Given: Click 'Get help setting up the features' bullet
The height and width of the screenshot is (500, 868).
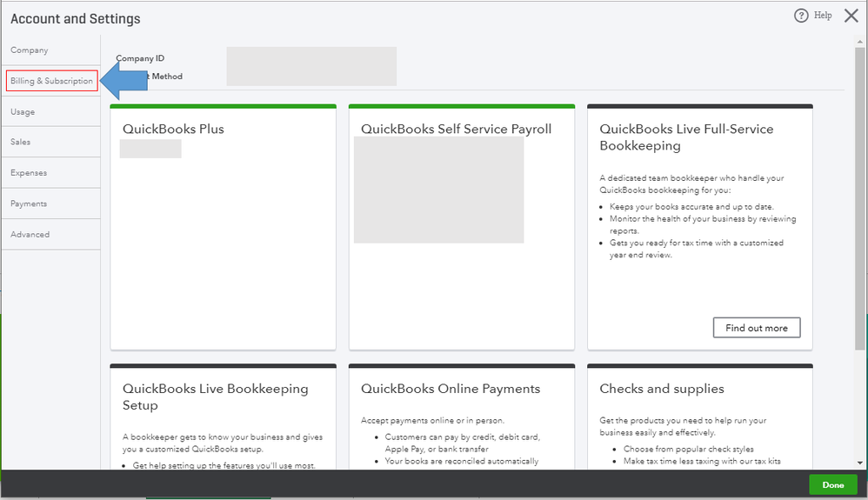Looking at the screenshot, I should click(224, 466).
